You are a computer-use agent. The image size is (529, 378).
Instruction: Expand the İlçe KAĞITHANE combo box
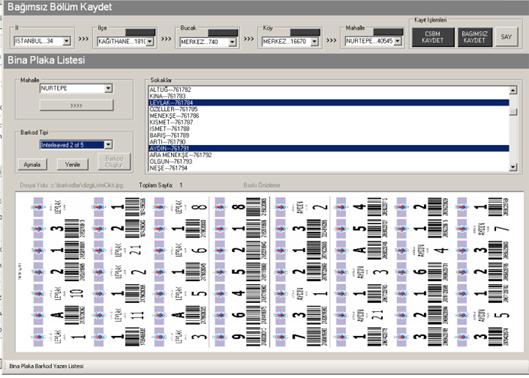click(x=150, y=42)
